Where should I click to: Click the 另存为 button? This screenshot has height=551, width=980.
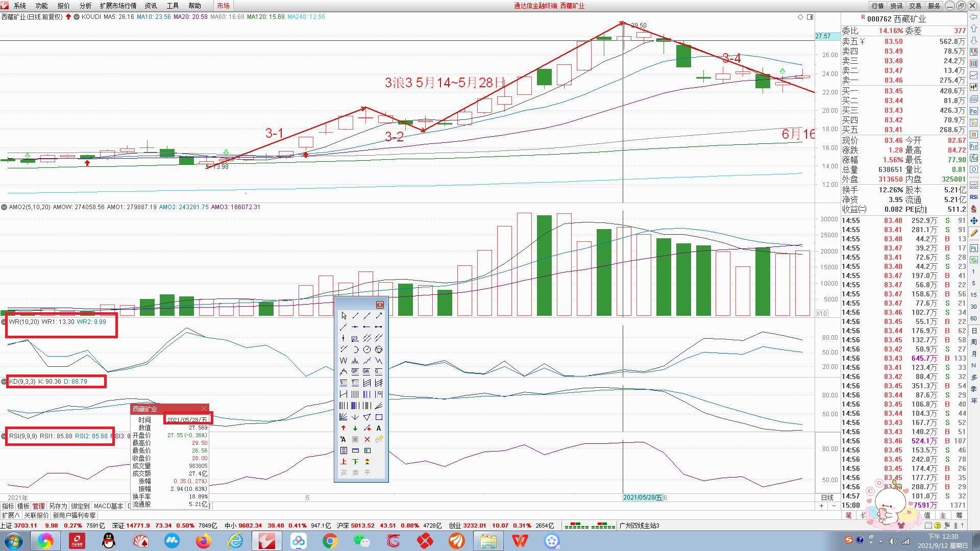(58, 506)
